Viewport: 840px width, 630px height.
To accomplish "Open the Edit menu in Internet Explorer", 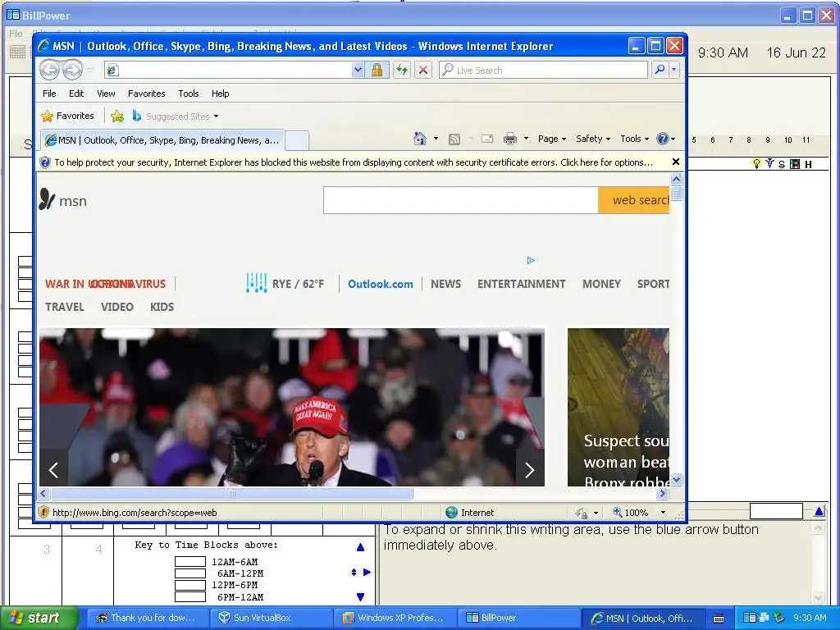I will (x=76, y=94).
